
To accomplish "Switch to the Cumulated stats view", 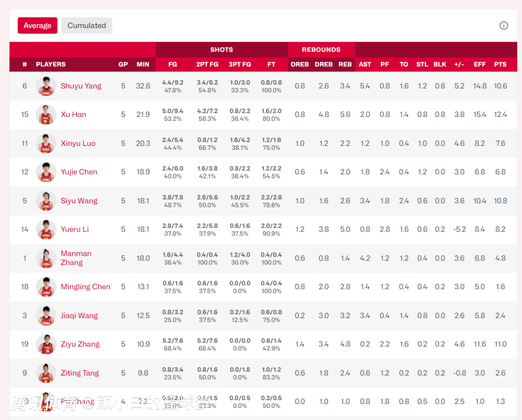I will click(87, 26).
